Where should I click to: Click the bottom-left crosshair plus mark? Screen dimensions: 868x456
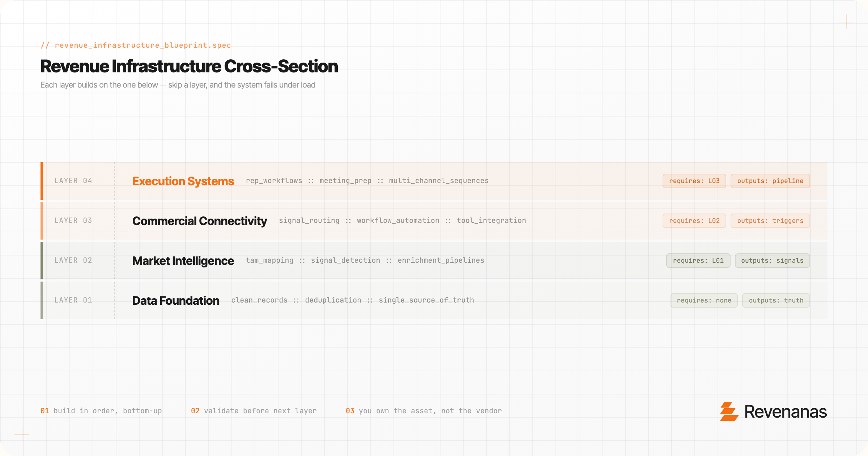pos(22,434)
